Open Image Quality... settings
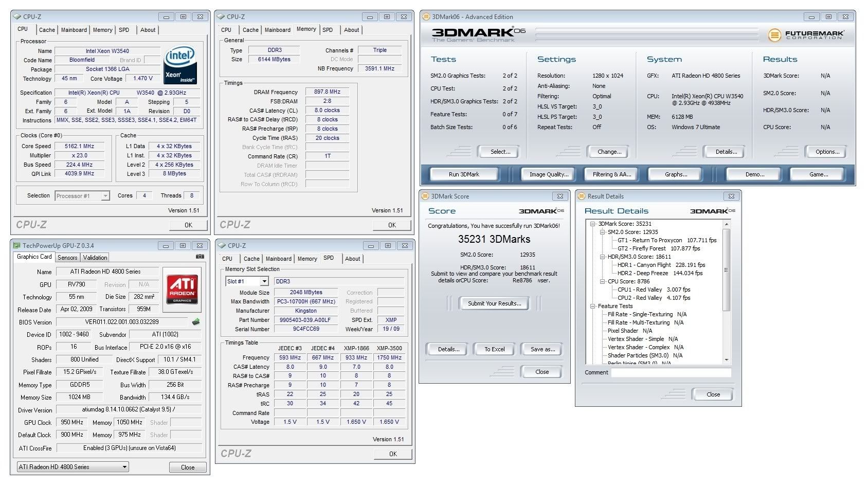 tap(549, 174)
